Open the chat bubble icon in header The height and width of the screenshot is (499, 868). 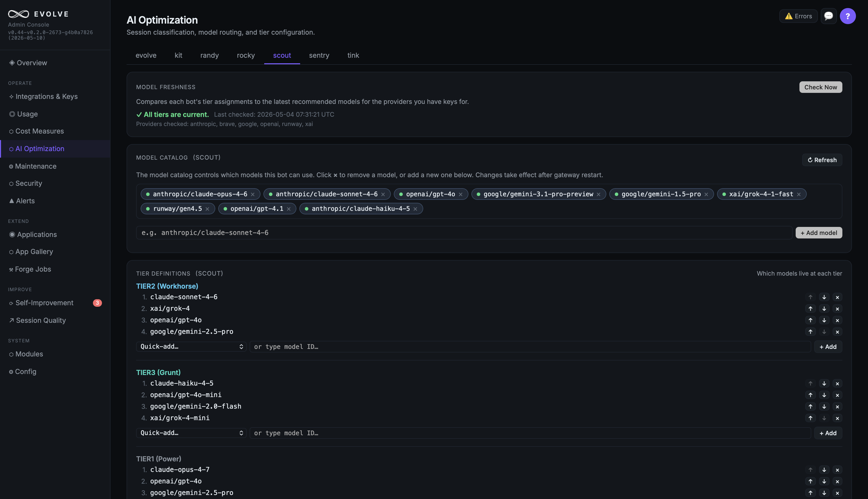click(828, 16)
